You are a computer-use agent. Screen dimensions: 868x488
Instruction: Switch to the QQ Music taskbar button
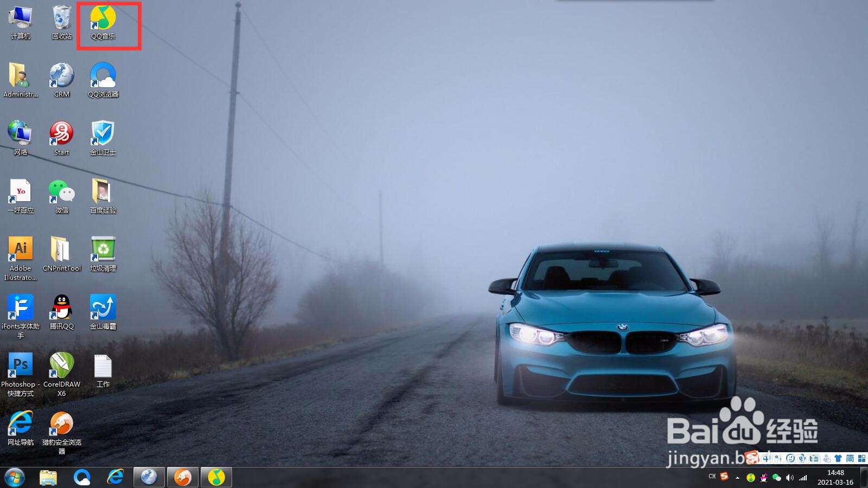point(216,477)
